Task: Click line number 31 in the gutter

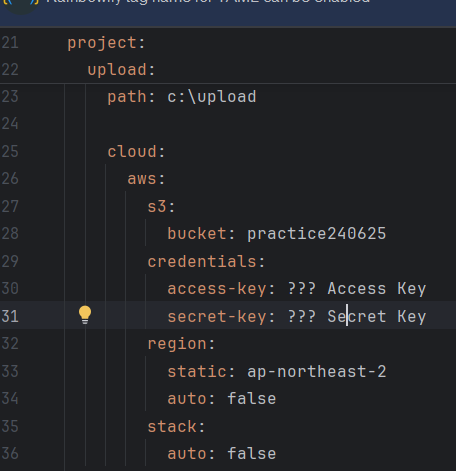Action: click(x=10, y=316)
